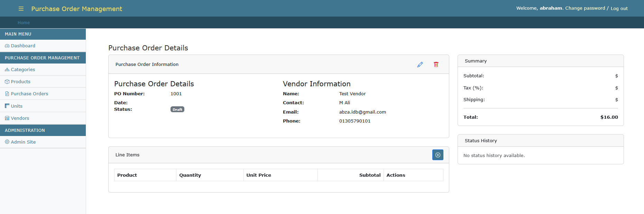Click the total amount $16.00
Screen dimensions: 644x214
pyautogui.click(x=609, y=117)
